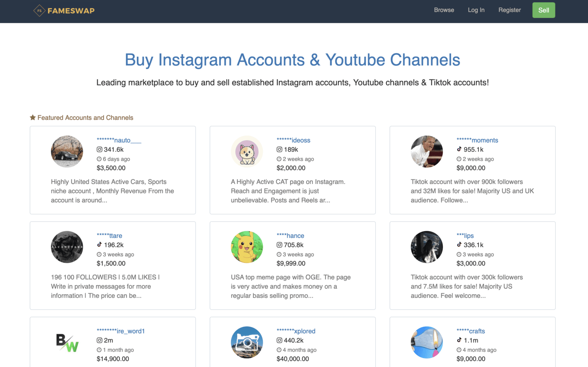Click Instagram icon next to 2m

tap(99, 340)
